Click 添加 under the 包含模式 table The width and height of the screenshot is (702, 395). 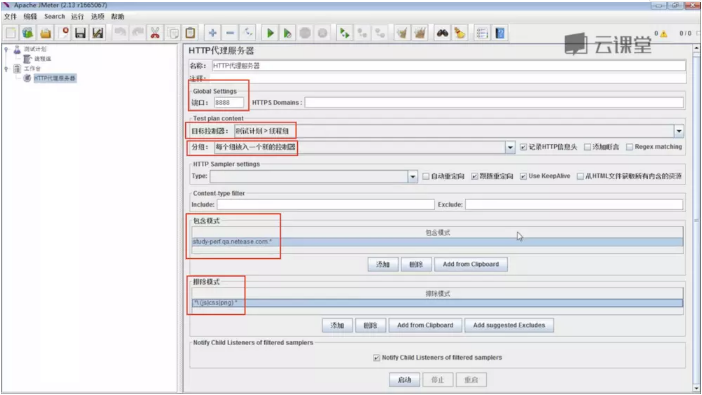click(x=383, y=264)
